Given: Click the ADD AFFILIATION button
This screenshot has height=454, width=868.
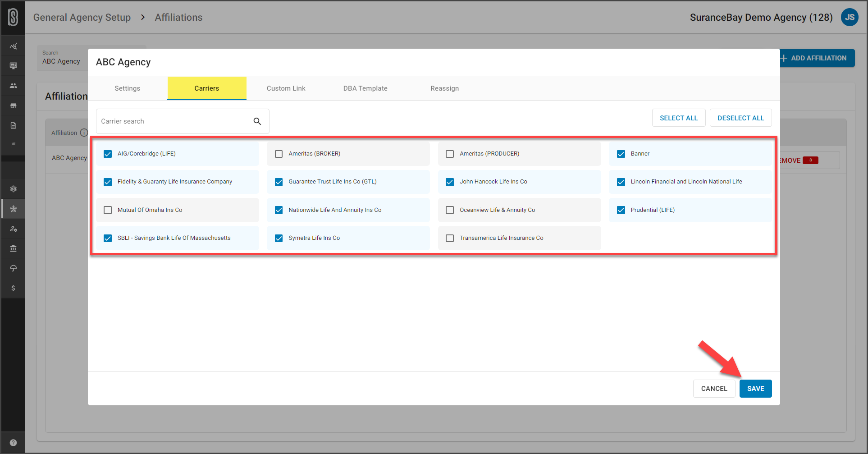Looking at the screenshot, I should (x=818, y=58).
